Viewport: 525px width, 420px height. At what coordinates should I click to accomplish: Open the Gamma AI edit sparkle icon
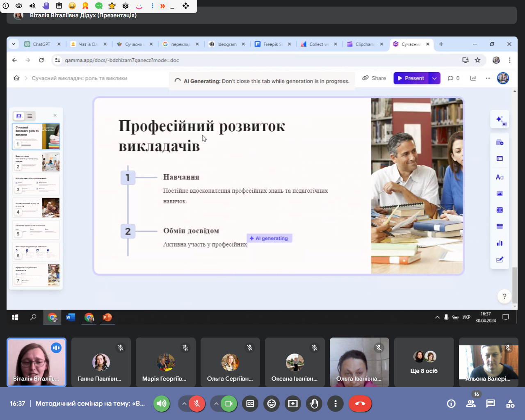(x=500, y=119)
